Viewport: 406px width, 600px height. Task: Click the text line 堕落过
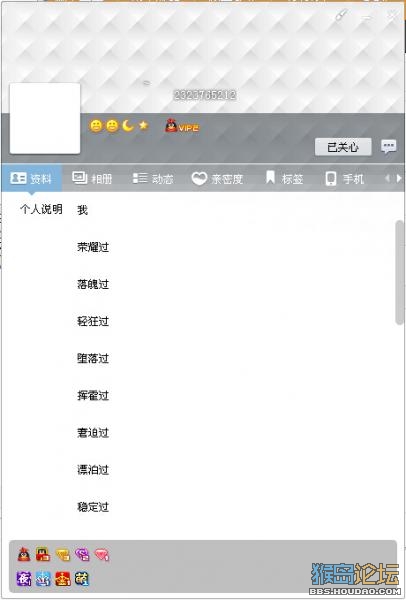93,358
